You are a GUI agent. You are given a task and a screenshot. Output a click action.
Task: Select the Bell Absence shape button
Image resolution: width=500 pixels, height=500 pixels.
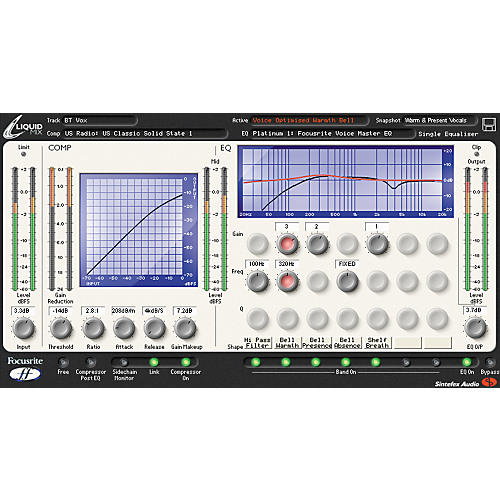pyautogui.click(x=347, y=343)
